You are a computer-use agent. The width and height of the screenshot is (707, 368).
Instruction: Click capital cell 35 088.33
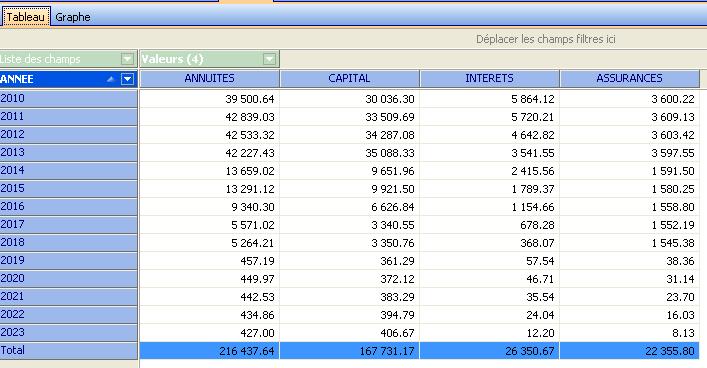(x=349, y=153)
